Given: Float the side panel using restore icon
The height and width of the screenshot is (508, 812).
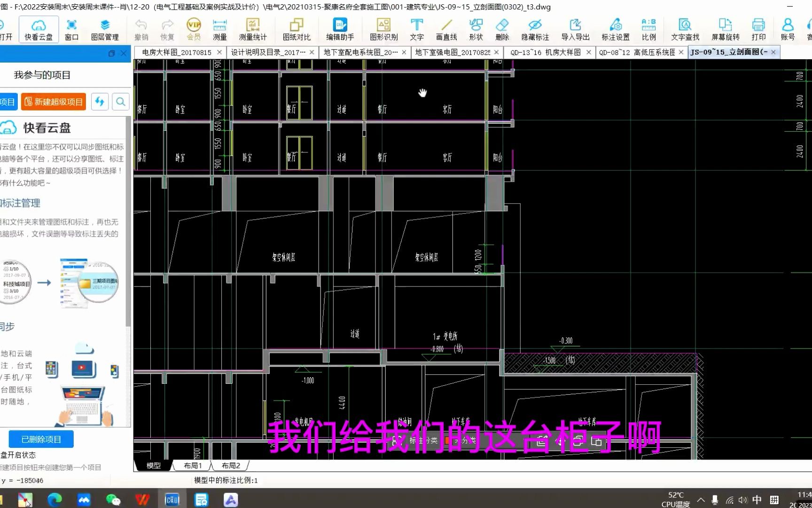Looking at the screenshot, I should click(111, 54).
